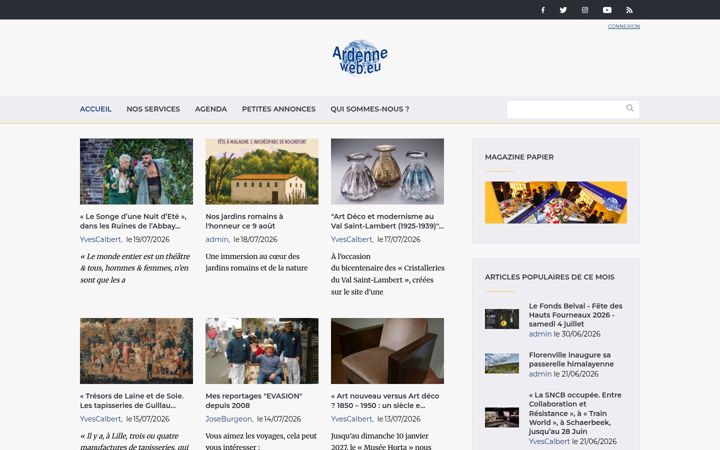
Task: Open admin author link dated 30/06/2026
Action: pos(540,334)
